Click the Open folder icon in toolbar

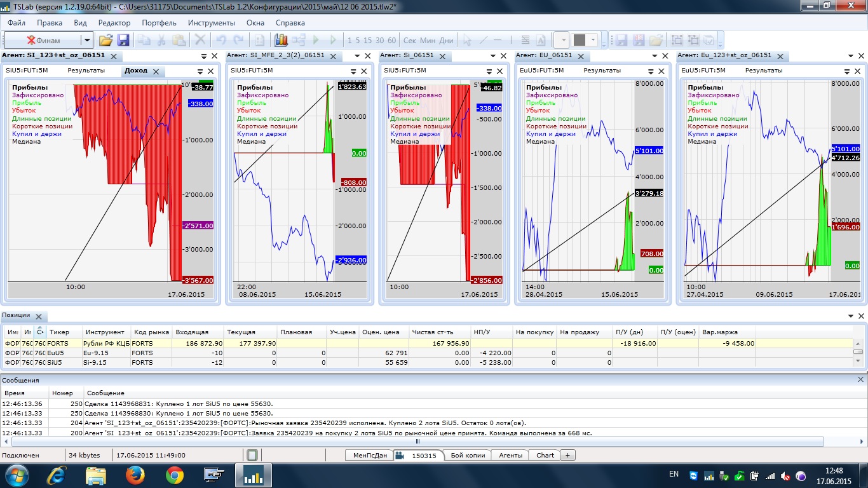[x=105, y=40]
